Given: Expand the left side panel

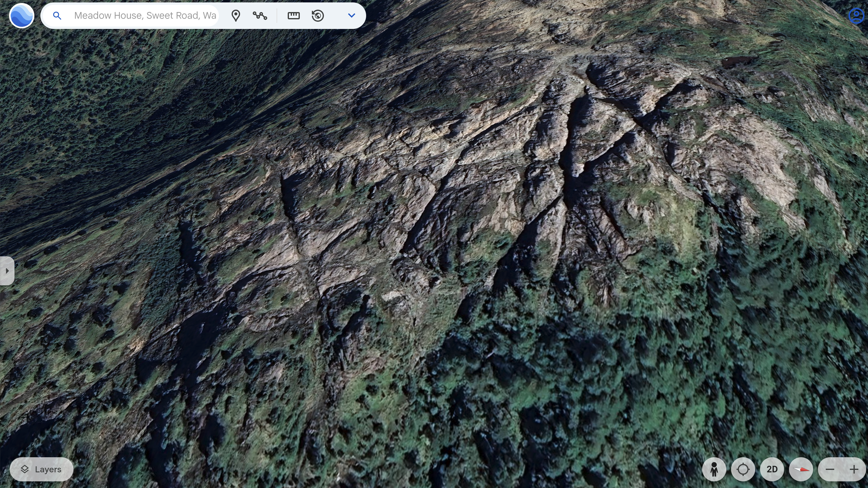Looking at the screenshot, I should 7,271.
